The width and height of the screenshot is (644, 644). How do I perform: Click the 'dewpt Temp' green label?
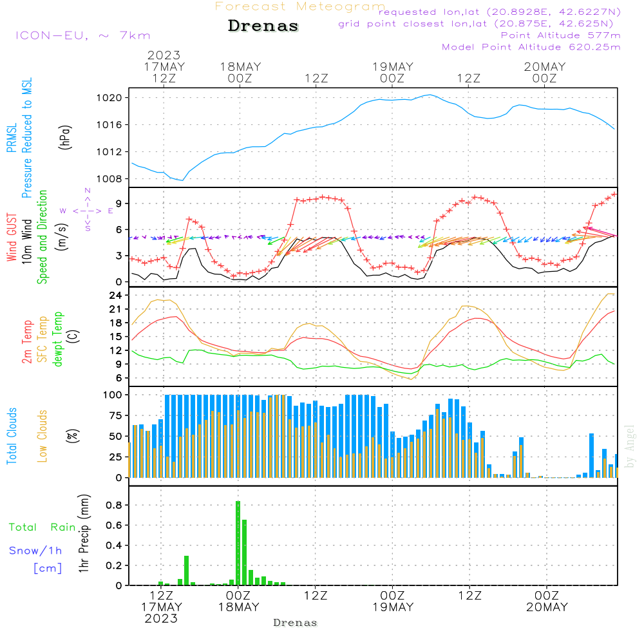[x=57, y=339]
